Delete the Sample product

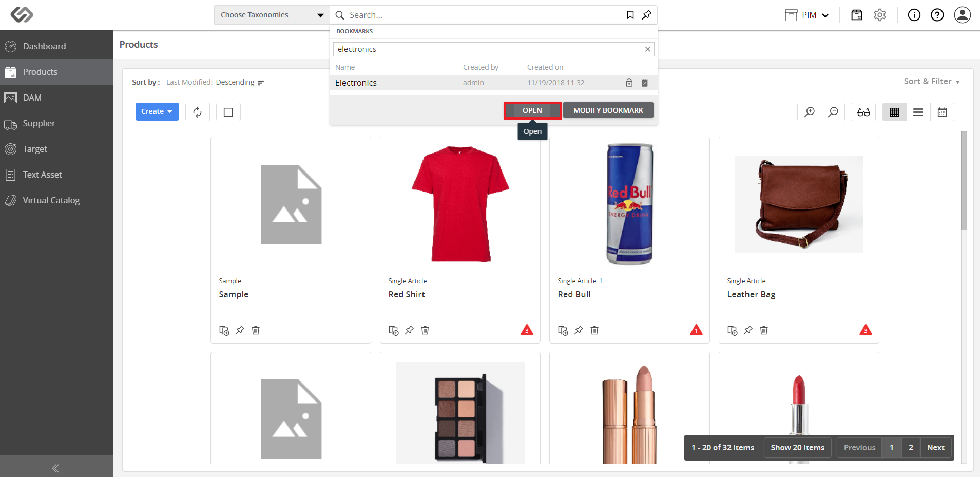click(256, 330)
